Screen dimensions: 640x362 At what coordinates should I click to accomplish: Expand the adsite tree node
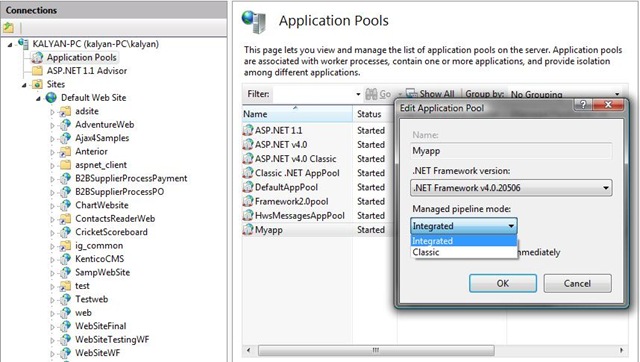coord(52,111)
